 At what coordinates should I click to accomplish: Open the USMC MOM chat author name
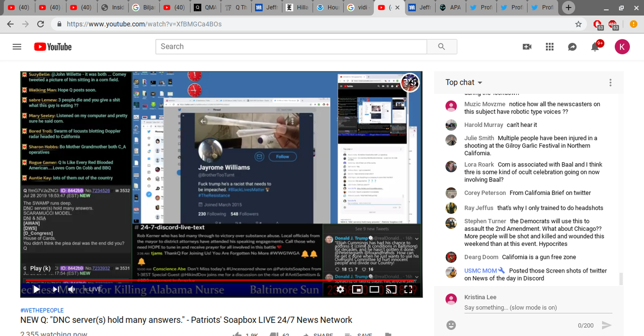click(x=480, y=271)
